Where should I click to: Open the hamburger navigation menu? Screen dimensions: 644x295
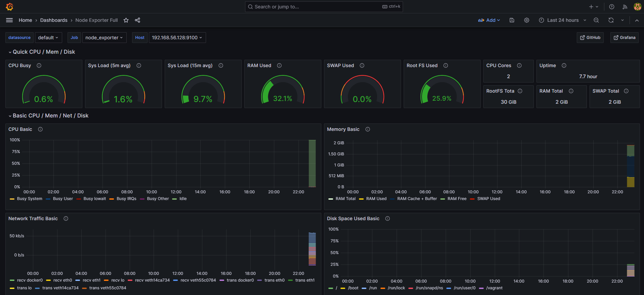pyautogui.click(x=9, y=20)
